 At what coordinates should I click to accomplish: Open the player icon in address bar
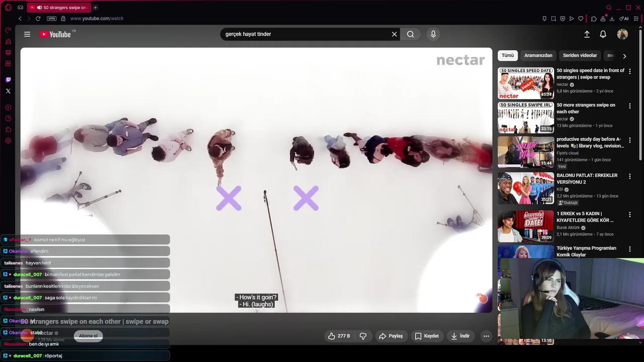coord(572,19)
